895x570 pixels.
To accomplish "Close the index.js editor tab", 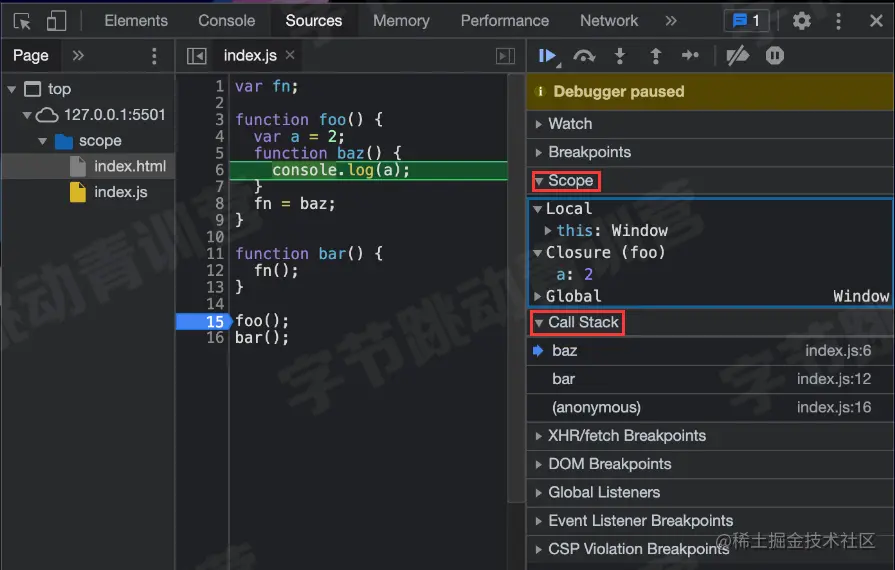I will point(290,55).
